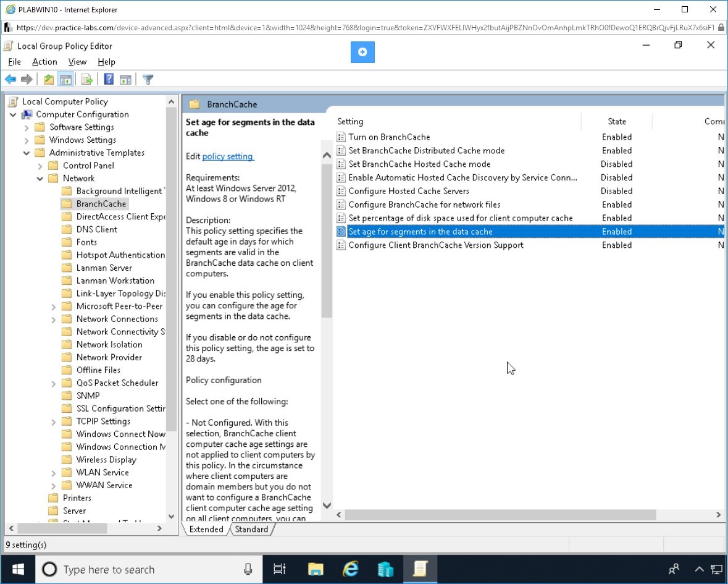This screenshot has width=728, height=584.
Task: Select 'Set BranchCache Hosted Cache mode' setting
Action: click(419, 164)
